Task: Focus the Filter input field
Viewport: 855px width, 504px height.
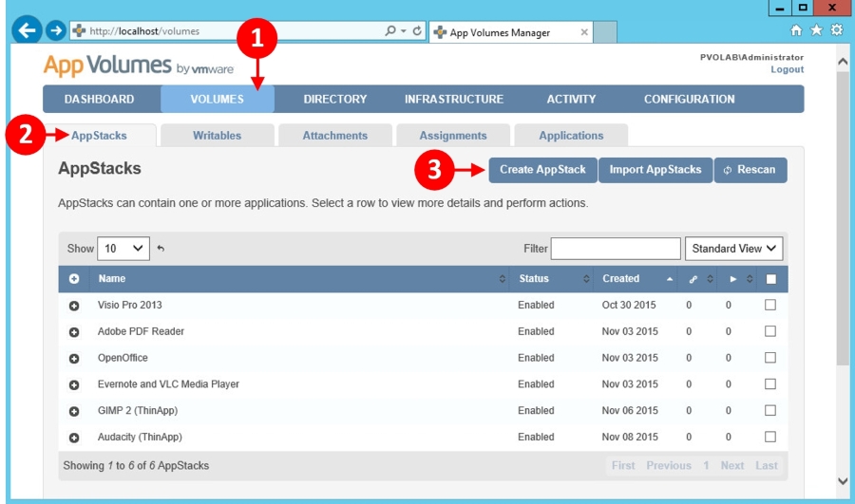Action: point(616,249)
